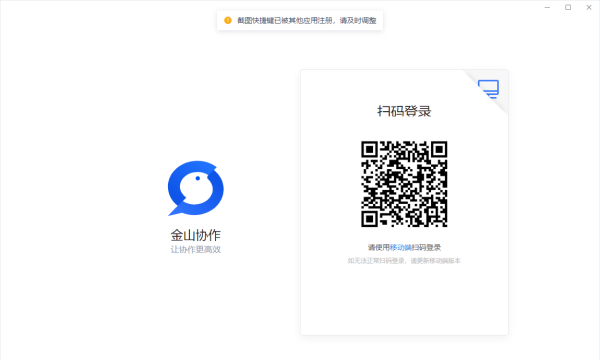
Task: Click the 金山协作 app name text
Action: [196, 235]
